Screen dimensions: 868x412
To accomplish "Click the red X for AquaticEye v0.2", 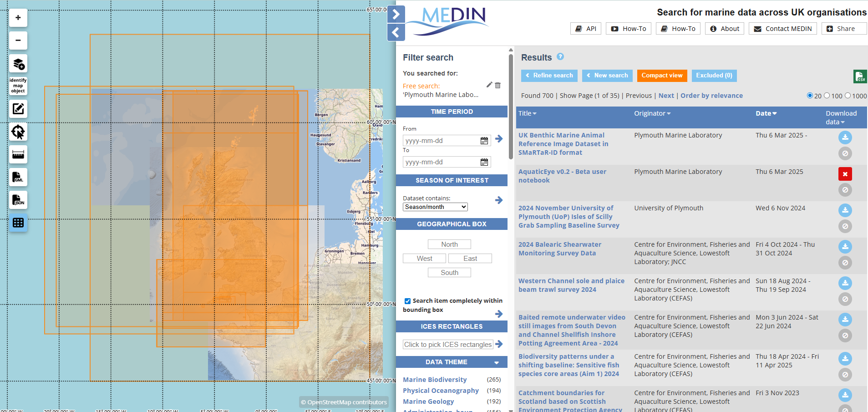I will (x=845, y=174).
